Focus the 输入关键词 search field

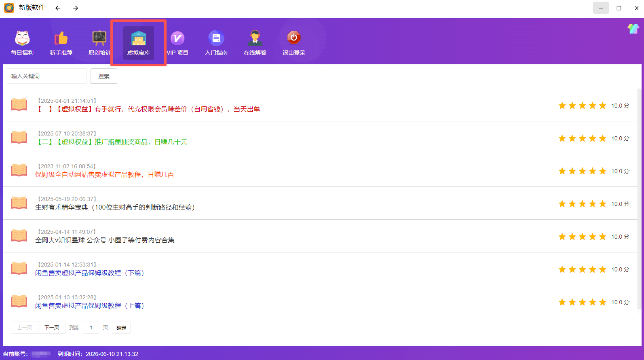tap(46, 76)
